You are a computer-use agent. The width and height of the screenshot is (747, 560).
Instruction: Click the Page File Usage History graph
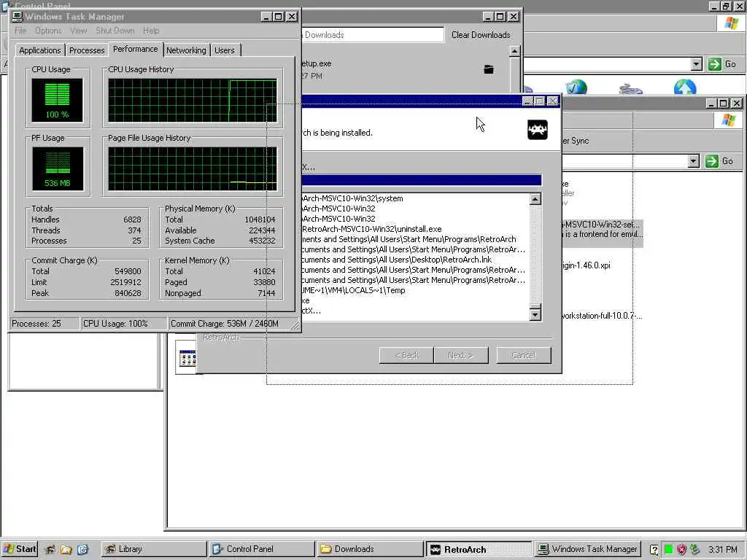pyautogui.click(x=193, y=168)
